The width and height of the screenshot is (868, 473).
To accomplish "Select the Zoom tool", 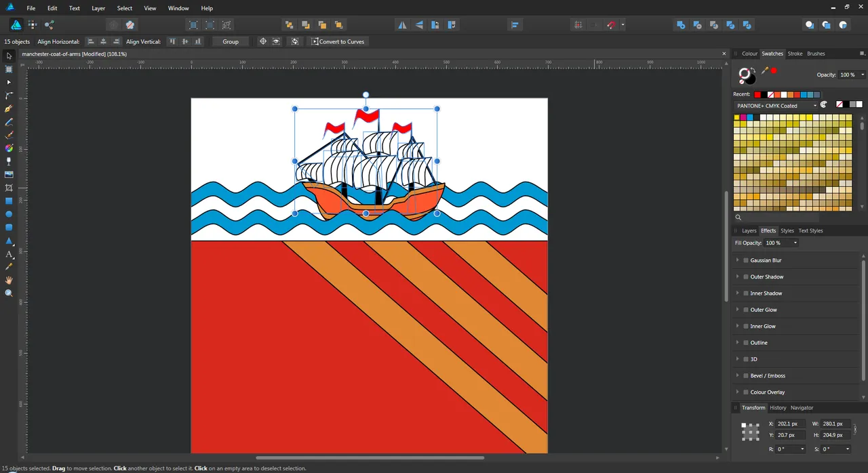I will point(9,293).
